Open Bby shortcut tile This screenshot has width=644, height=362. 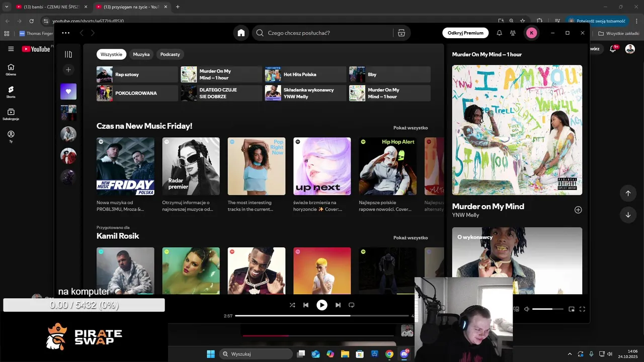(x=390, y=74)
